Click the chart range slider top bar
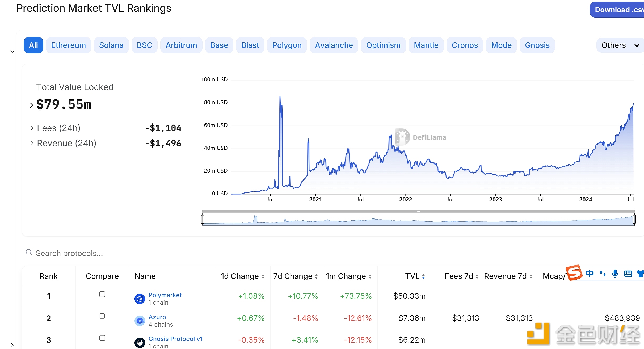 pyautogui.click(x=418, y=211)
